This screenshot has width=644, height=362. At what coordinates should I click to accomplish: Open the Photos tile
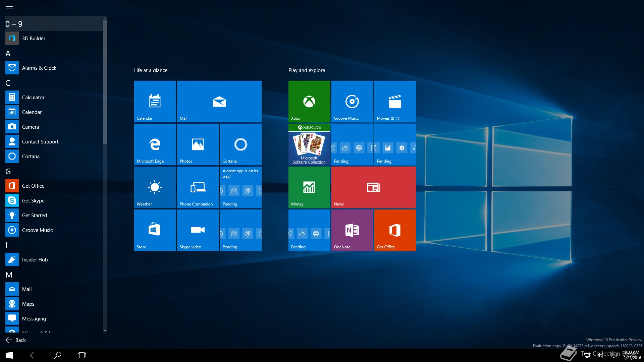click(x=198, y=144)
